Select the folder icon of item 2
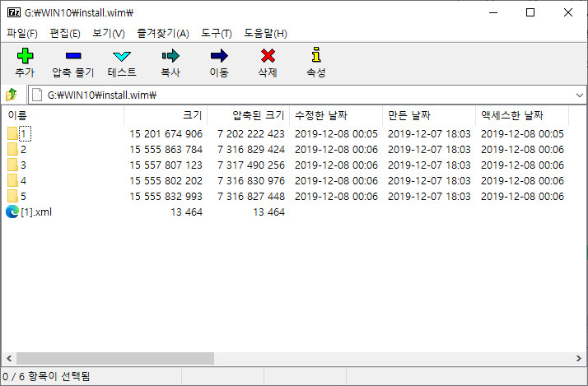Image resolution: width=588 pixels, height=386 pixels. point(12,149)
